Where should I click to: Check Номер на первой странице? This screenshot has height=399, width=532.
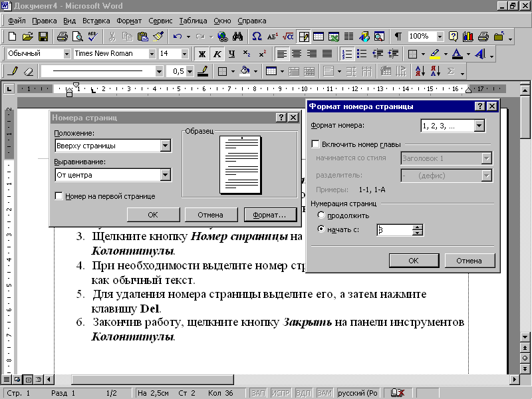59,196
